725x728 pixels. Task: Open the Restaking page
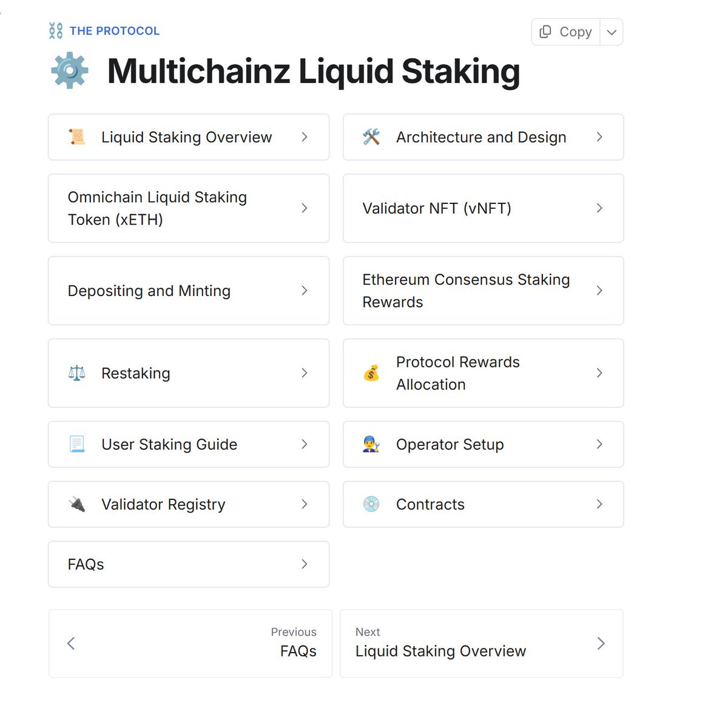(x=189, y=373)
